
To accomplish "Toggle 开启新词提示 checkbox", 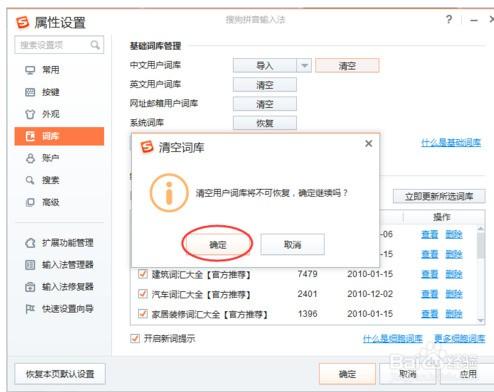I will 135,339.
